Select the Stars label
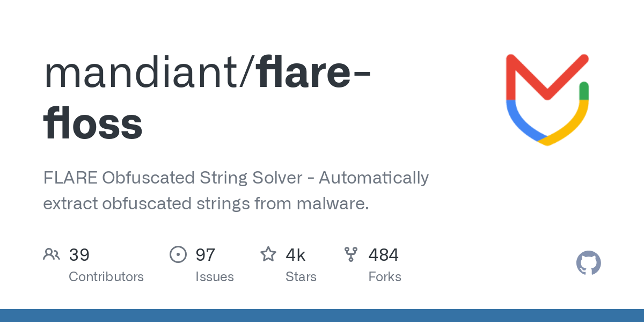Image resolution: width=644 pixels, height=322 pixels. pyautogui.click(x=301, y=277)
